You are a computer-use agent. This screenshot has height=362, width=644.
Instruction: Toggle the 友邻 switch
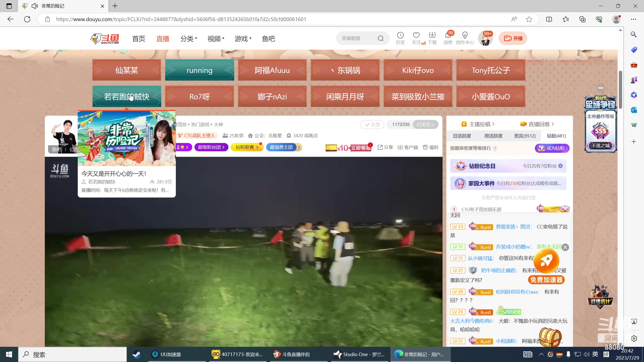[x=372, y=124]
